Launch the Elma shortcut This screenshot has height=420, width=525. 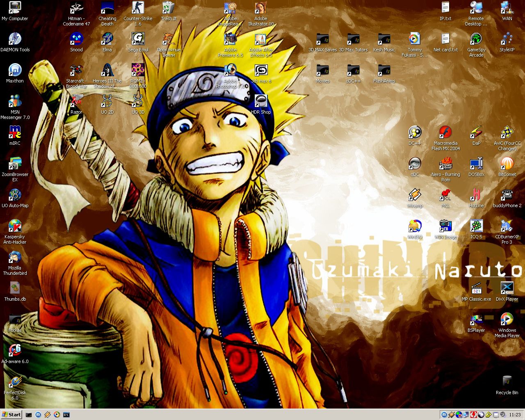pyautogui.click(x=107, y=42)
